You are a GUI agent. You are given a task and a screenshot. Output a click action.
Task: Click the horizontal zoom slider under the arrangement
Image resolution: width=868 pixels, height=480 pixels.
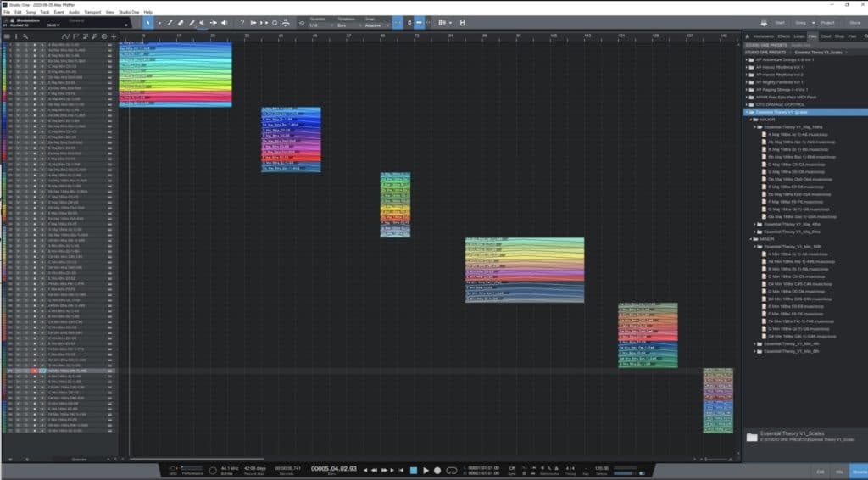[715, 459]
